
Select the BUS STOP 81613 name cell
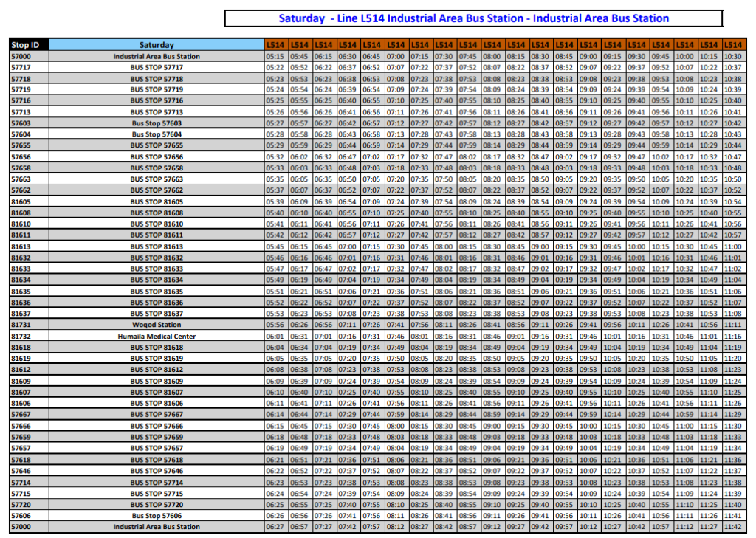(x=157, y=246)
